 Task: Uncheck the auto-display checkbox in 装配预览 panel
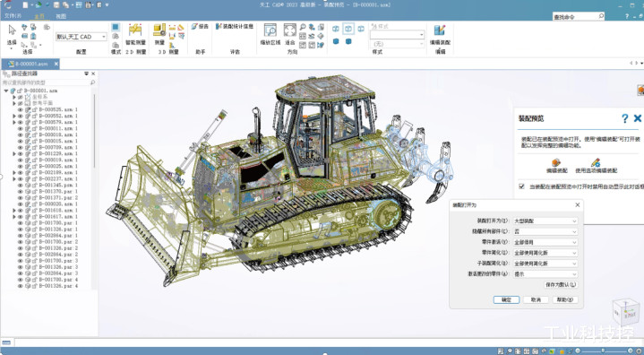coord(521,186)
